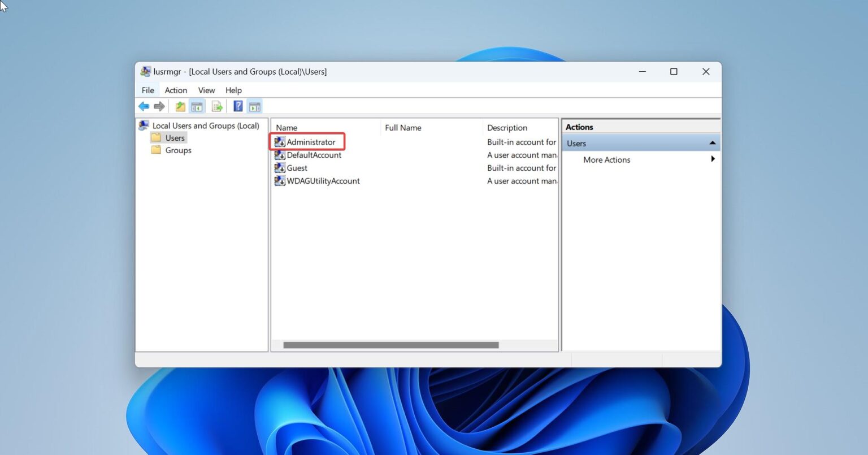Open Help using the question mark icon

coord(237,106)
